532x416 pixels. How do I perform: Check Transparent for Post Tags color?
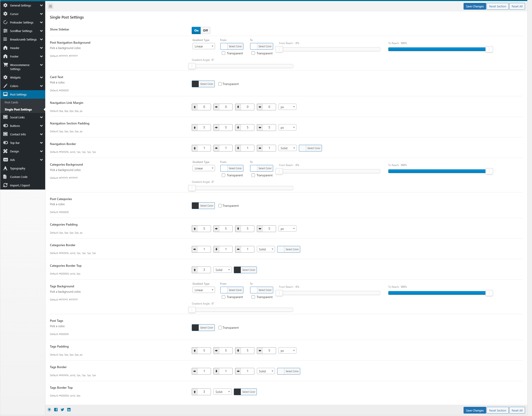coord(220,328)
